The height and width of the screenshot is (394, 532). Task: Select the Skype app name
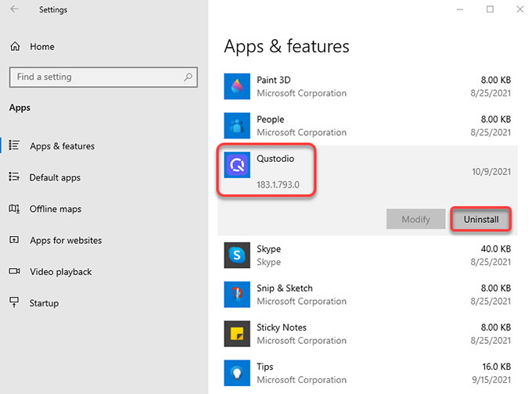(x=268, y=249)
